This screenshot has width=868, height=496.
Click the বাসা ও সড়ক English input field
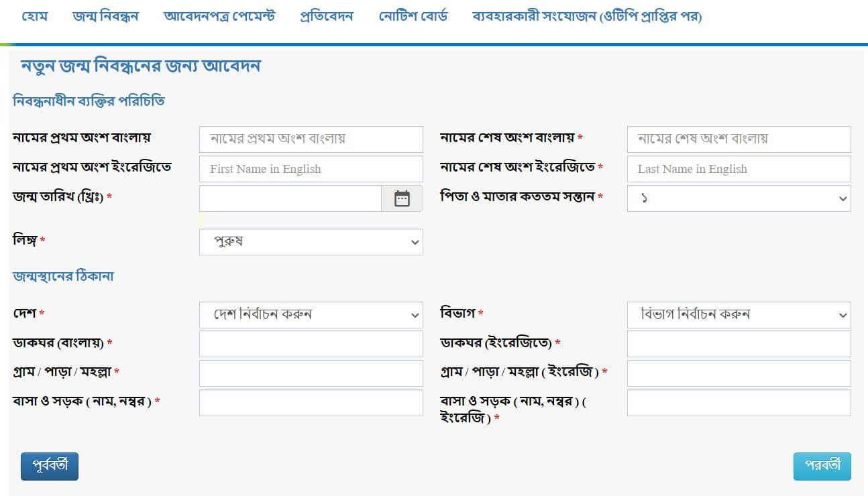tap(738, 402)
